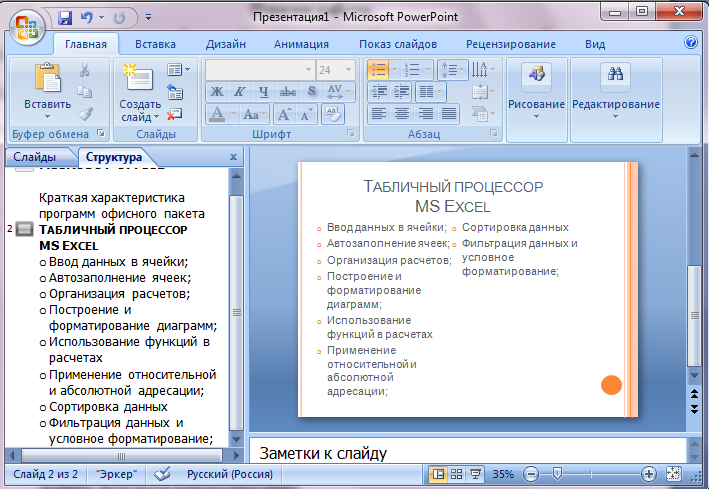Fit the slide to the current window
The height and width of the screenshot is (489, 709).
click(x=673, y=474)
